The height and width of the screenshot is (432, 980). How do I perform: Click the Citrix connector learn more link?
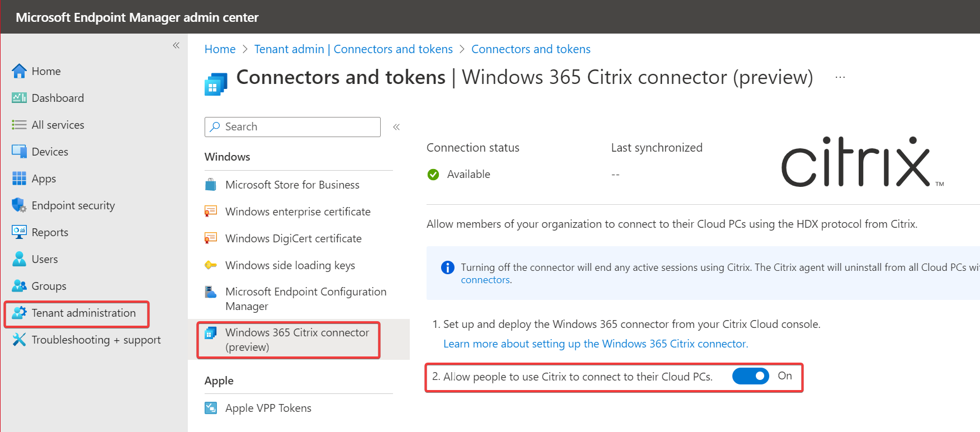coord(595,343)
